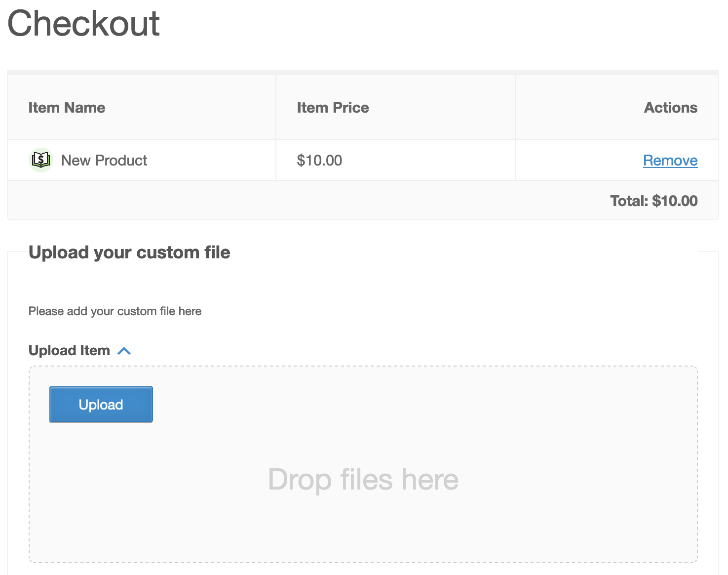728x575 pixels.
Task: Click the New Product item name
Action: [x=104, y=160]
